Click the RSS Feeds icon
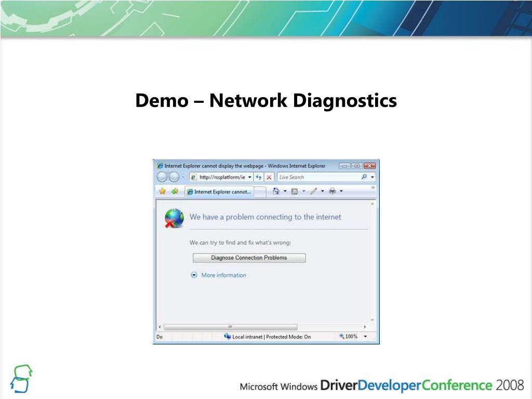This screenshot has height=399, width=532. click(295, 191)
